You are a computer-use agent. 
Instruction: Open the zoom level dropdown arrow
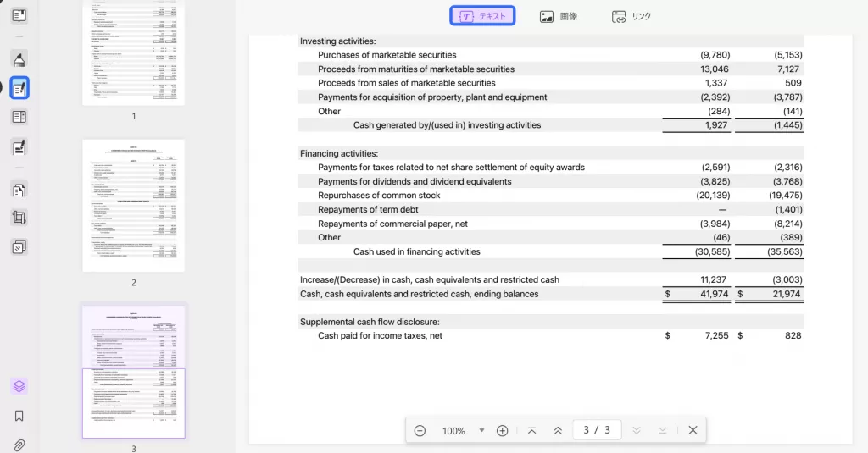[481, 430]
